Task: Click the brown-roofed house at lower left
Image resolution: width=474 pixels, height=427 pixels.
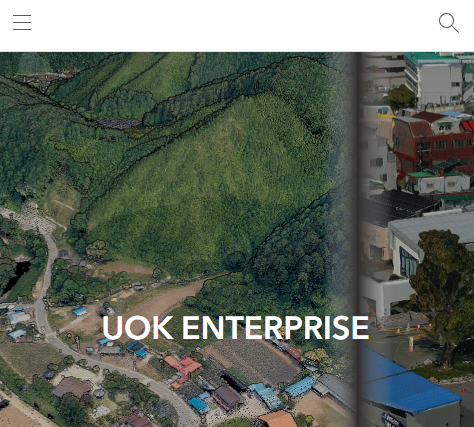Action: click(x=73, y=388)
